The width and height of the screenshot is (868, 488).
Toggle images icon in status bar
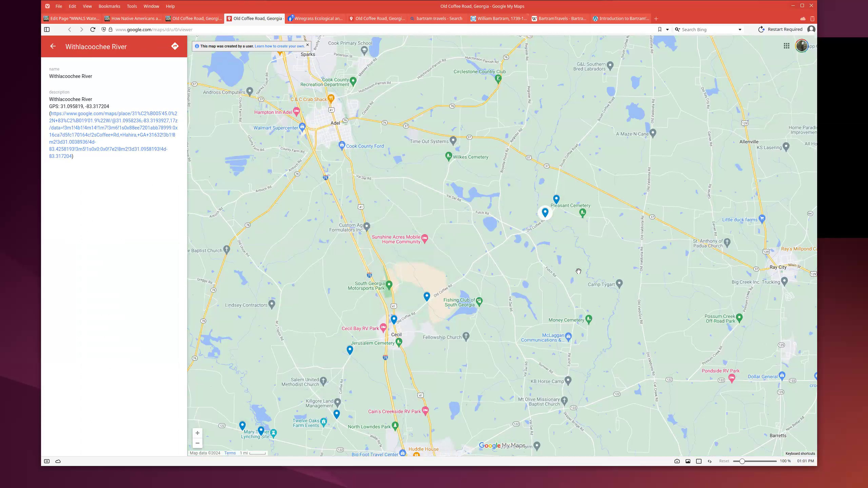coord(688,461)
